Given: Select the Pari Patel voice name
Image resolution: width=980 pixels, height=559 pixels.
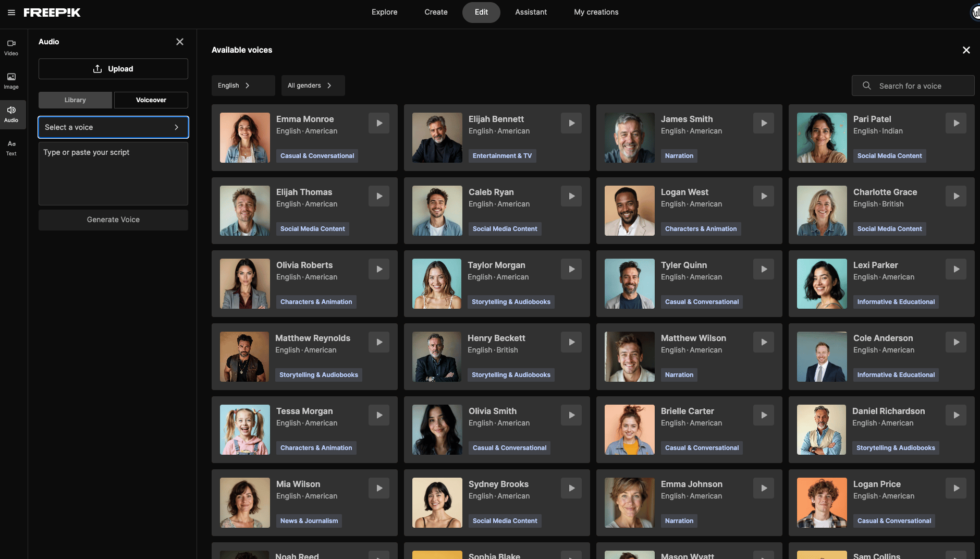Looking at the screenshot, I should (872, 119).
